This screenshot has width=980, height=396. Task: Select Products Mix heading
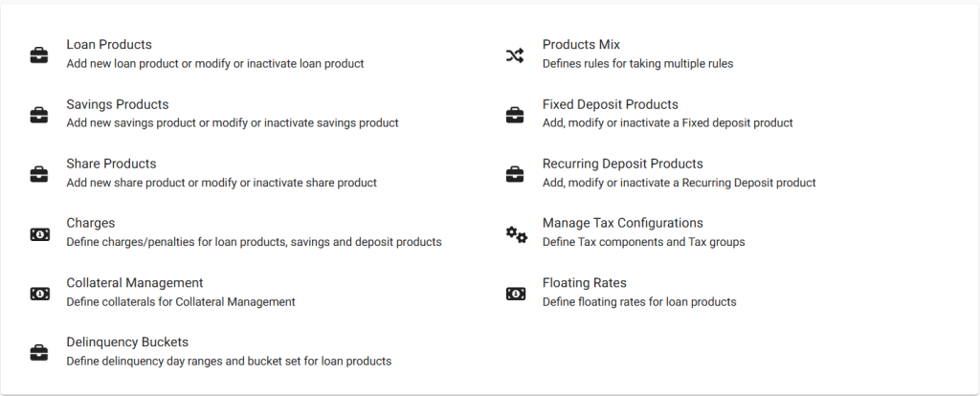[581, 44]
